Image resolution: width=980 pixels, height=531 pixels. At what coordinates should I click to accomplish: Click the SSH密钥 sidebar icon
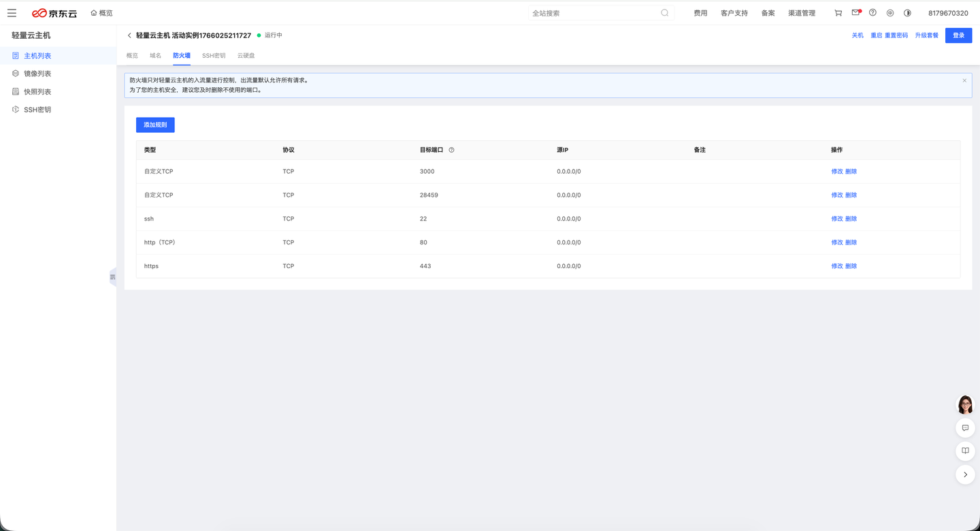16,110
